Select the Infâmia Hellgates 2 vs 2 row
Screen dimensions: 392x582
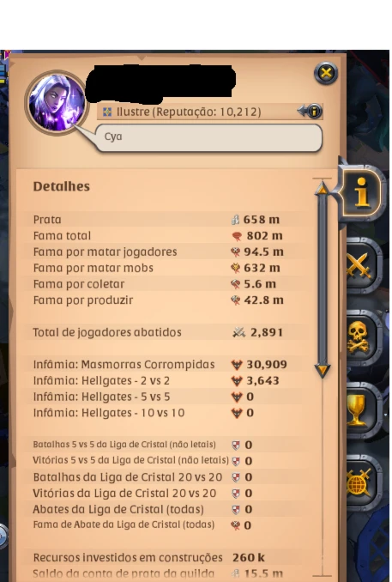(x=166, y=381)
